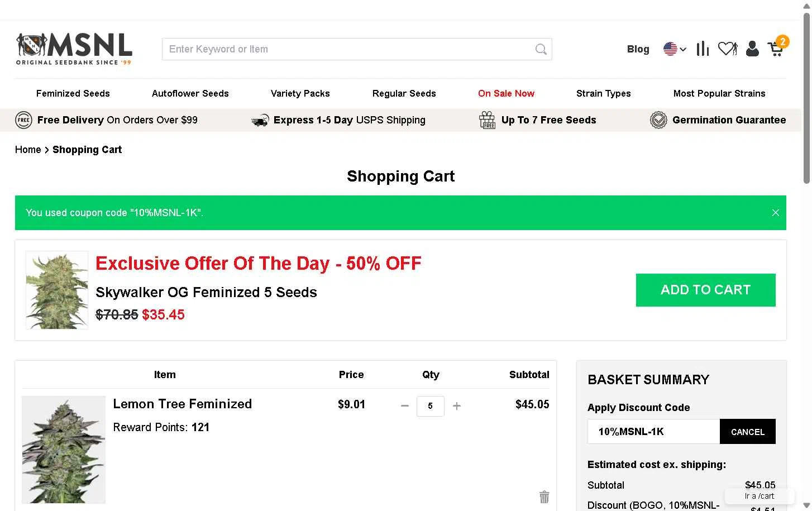Open the Autoflower Seeds menu
812x511 pixels.
pyautogui.click(x=190, y=93)
